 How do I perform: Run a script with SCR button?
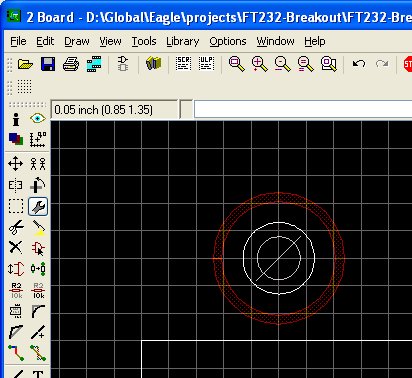point(183,63)
